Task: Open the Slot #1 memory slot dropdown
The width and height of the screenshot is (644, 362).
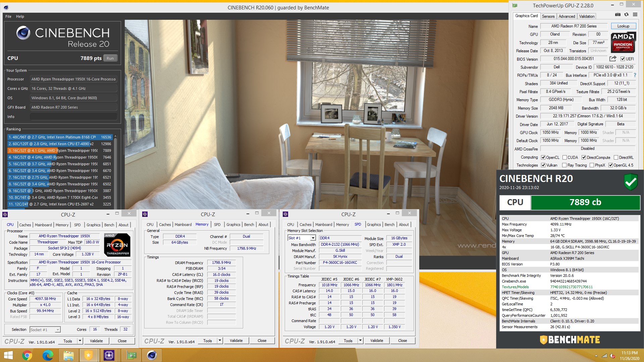Action: coord(313,238)
